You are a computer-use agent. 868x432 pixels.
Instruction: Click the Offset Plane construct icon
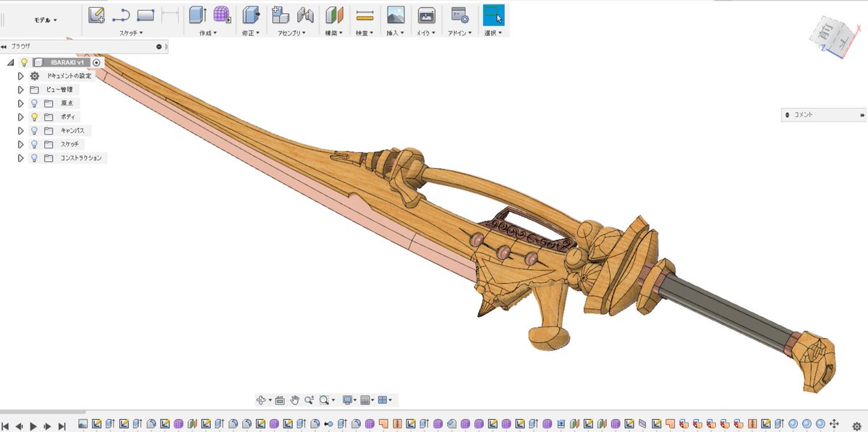[x=334, y=14]
